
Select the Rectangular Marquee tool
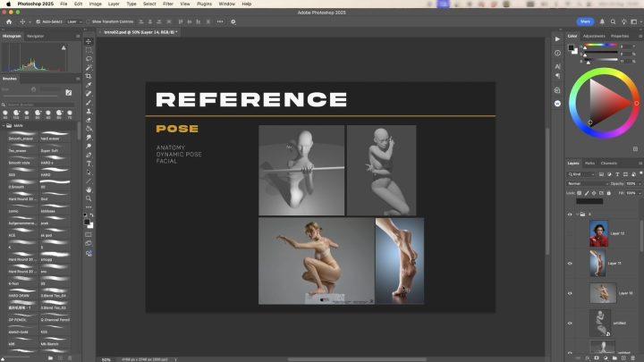[89, 50]
